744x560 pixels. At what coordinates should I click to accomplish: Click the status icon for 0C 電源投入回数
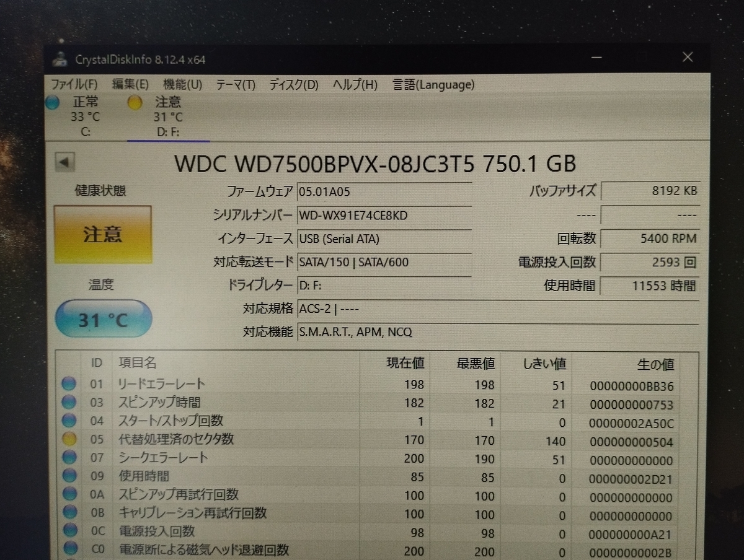71,532
